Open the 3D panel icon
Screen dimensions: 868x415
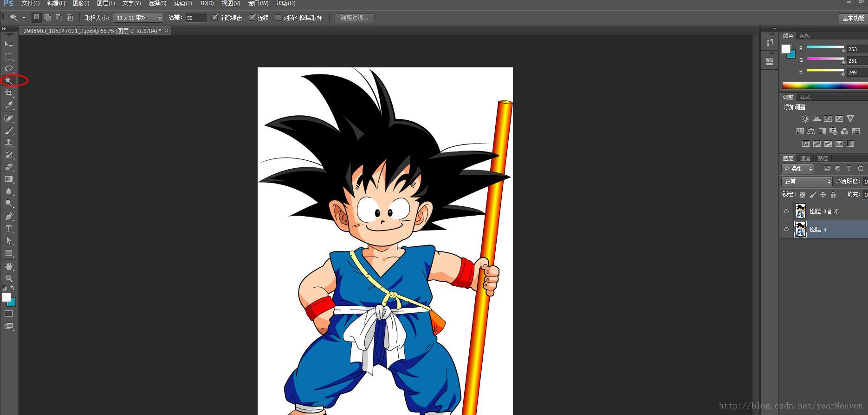pyautogui.click(x=770, y=60)
